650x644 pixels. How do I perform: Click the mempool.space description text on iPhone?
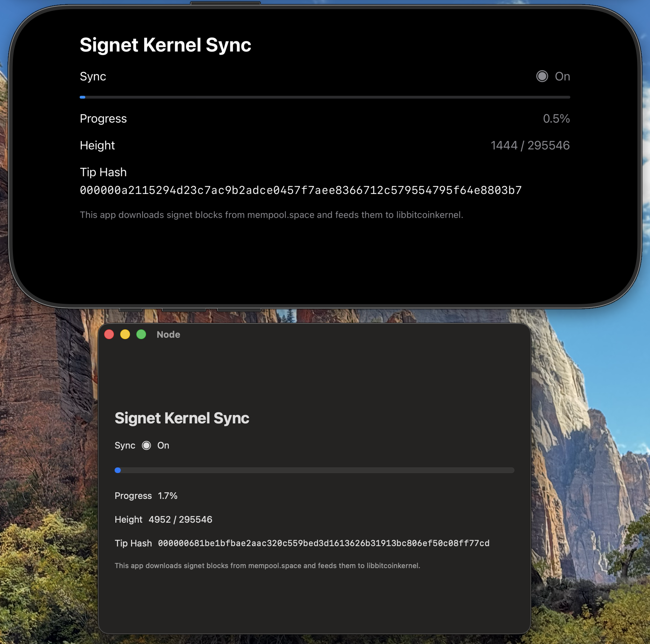click(271, 215)
